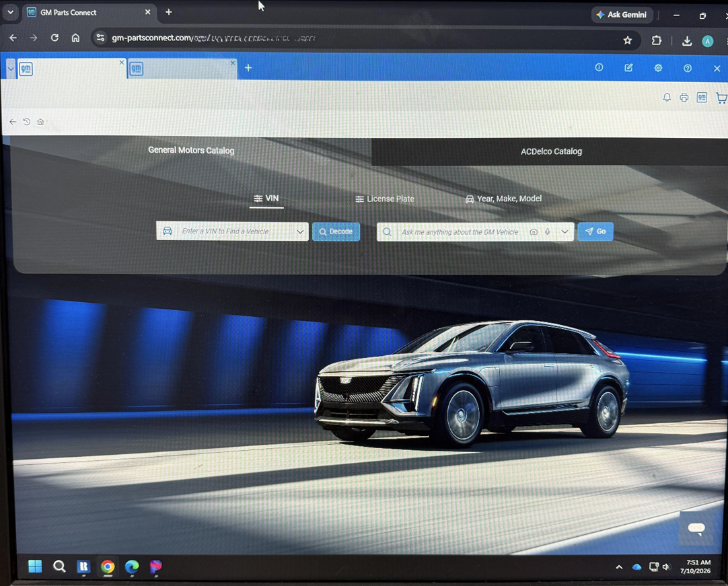The height and width of the screenshot is (586, 728).
Task: Open Chrome downloads icon
Action: 687,41
